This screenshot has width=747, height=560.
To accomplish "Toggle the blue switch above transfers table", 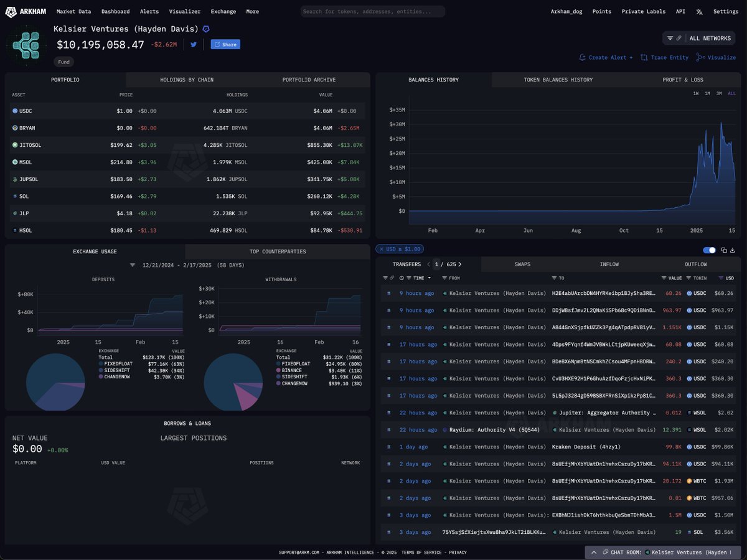I will click(709, 250).
